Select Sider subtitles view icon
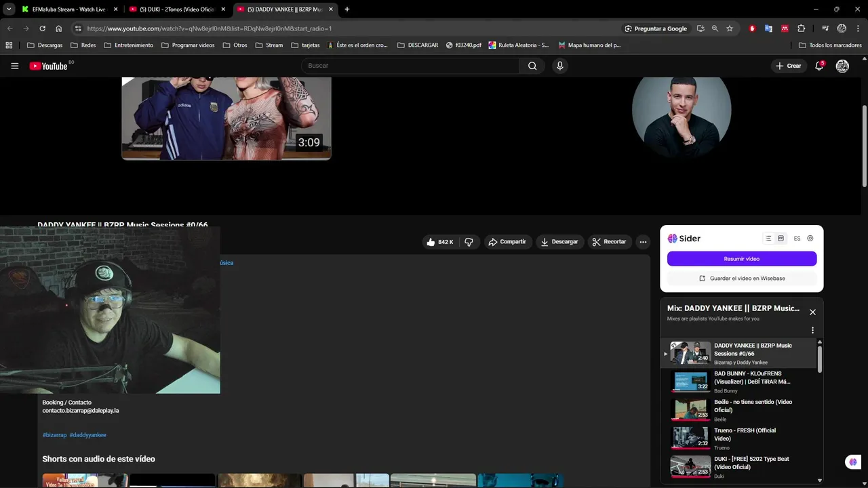This screenshot has width=868, height=488. click(781, 239)
